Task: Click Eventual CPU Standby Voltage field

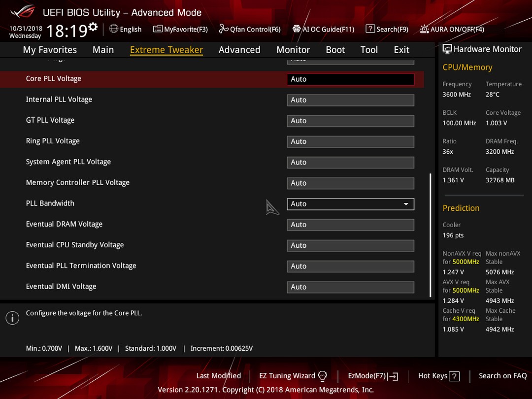Action: point(351,245)
